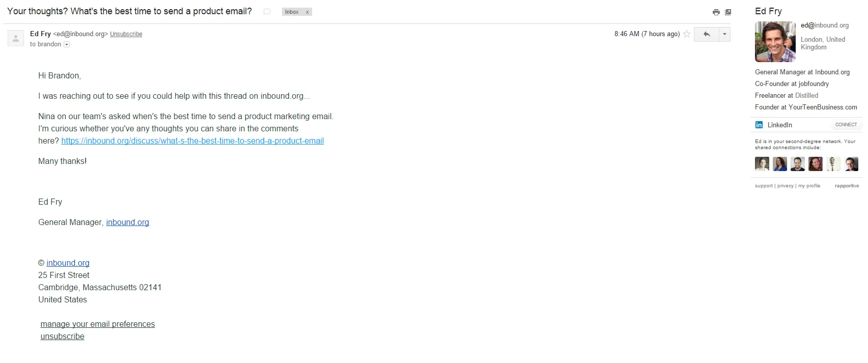Open inbound.org copyright footer link
868x363 pixels.
coord(68,263)
